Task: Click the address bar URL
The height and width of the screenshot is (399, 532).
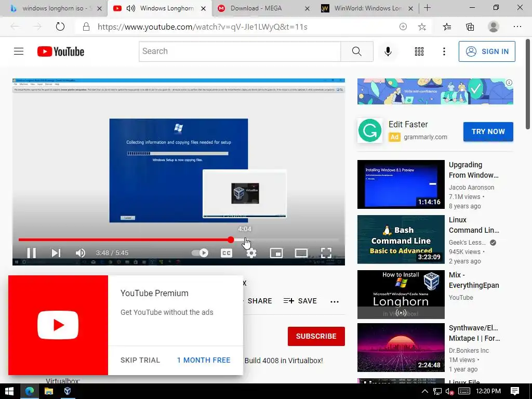Action: (x=203, y=27)
